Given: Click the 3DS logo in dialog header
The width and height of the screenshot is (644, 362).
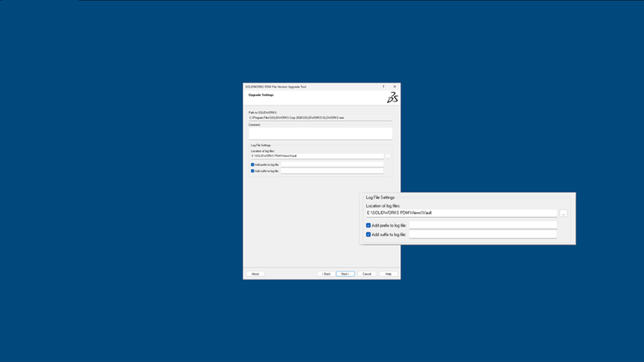Looking at the screenshot, I should click(392, 97).
